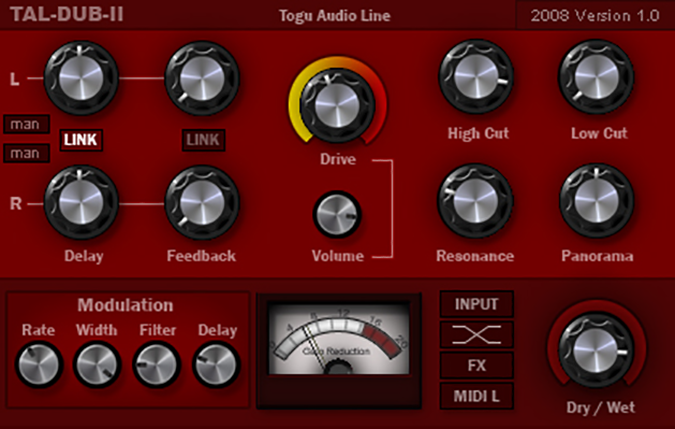Click the right channel Feedback knob

(x=202, y=202)
